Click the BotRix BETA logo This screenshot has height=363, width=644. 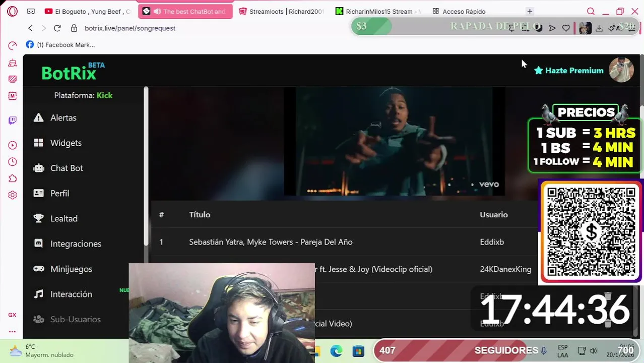tap(73, 72)
